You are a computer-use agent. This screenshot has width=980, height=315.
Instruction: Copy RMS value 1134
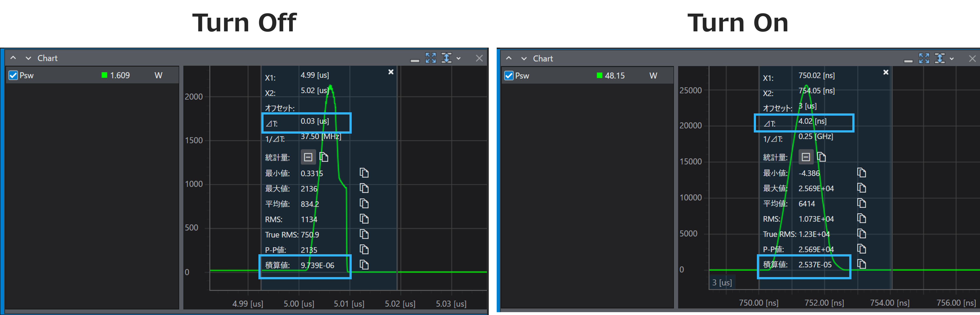tap(364, 219)
